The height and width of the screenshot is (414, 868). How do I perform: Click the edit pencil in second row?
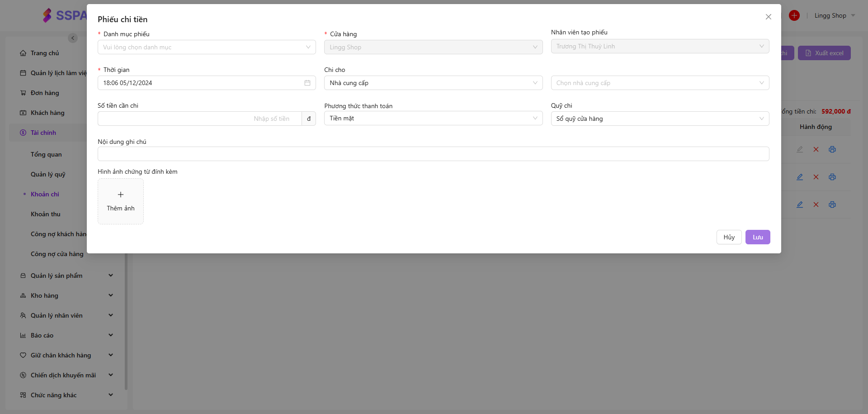tap(800, 177)
